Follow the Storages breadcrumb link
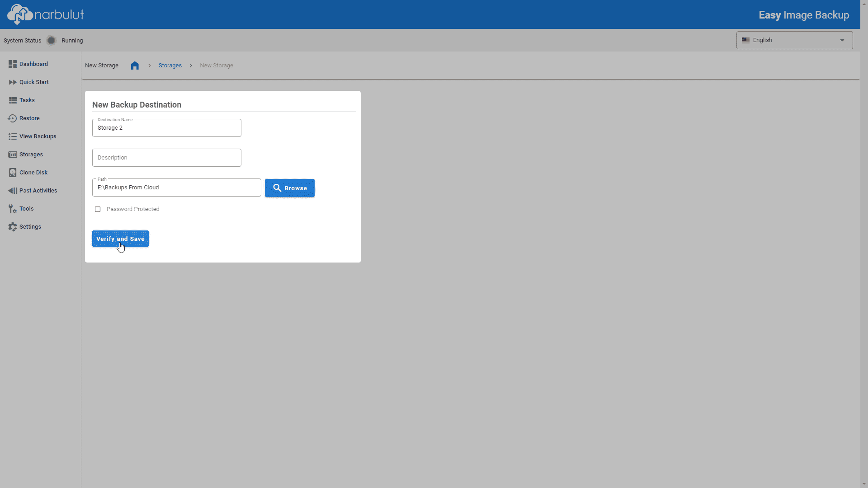This screenshot has height=488, width=868. pyautogui.click(x=170, y=66)
